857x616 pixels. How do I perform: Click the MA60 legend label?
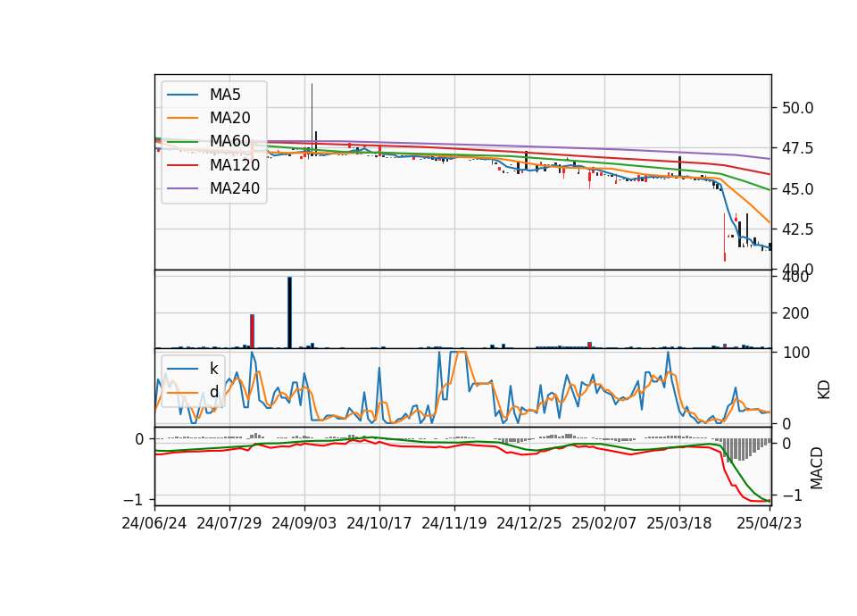pos(229,141)
